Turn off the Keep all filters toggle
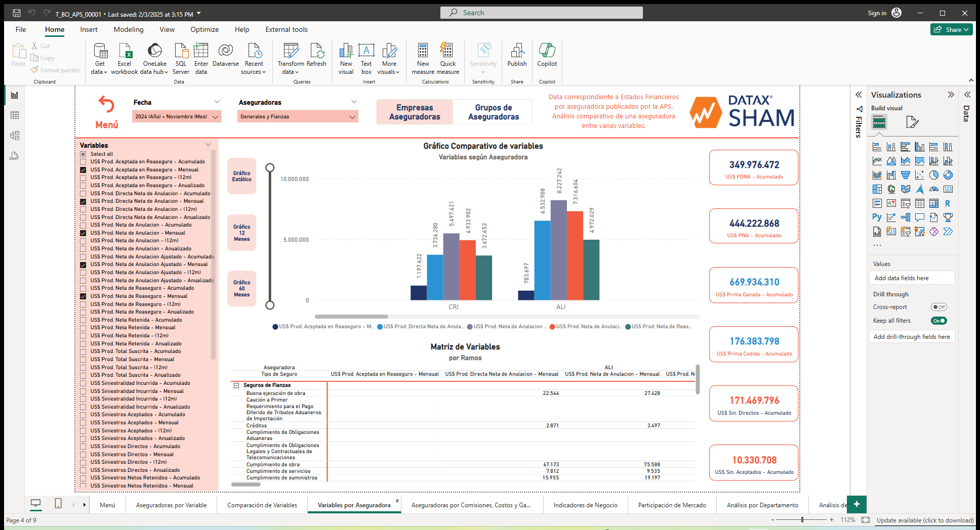The width and height of the screenshot is (980, 530). coord(939,320)
